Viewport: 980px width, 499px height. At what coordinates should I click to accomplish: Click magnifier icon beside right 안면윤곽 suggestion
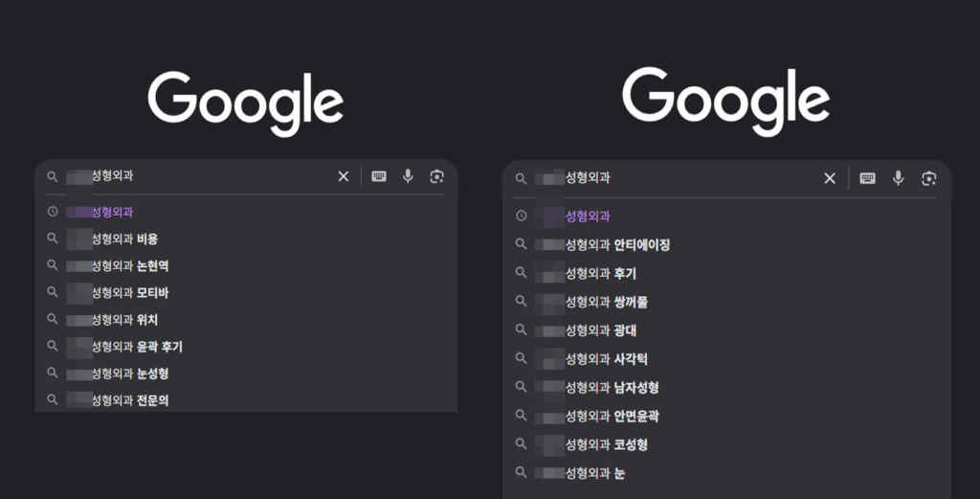pyautogui.click(x=521, y=416)
